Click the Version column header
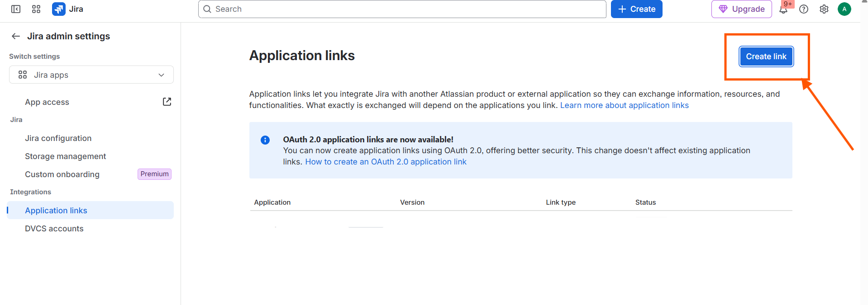Viewport: 868px width, 305px height. point(412,202)
